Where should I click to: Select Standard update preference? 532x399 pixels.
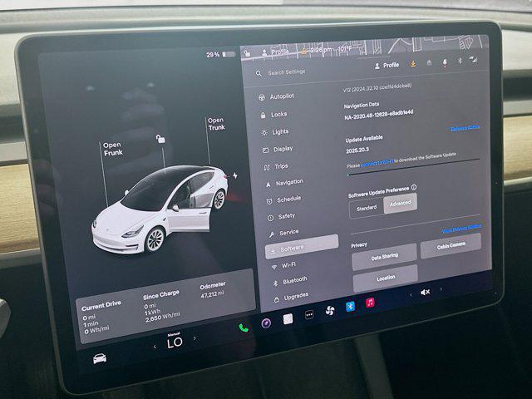tap(367, 208)
